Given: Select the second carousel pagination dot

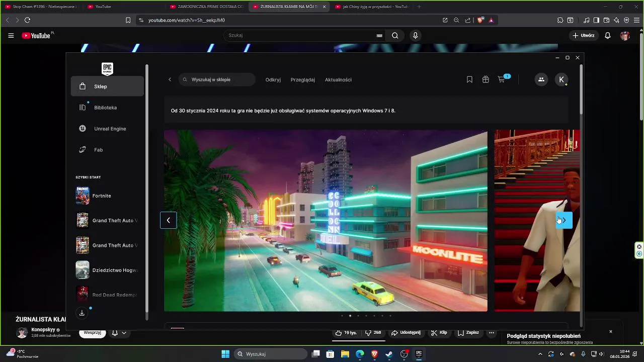Looking at the screenshot, I should click(x=350, y=316).
